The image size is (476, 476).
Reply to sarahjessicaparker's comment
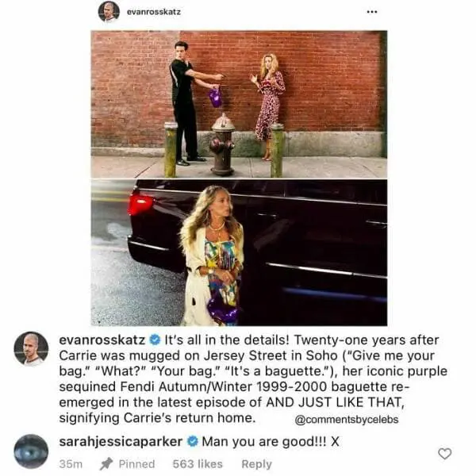pos(256,464)
